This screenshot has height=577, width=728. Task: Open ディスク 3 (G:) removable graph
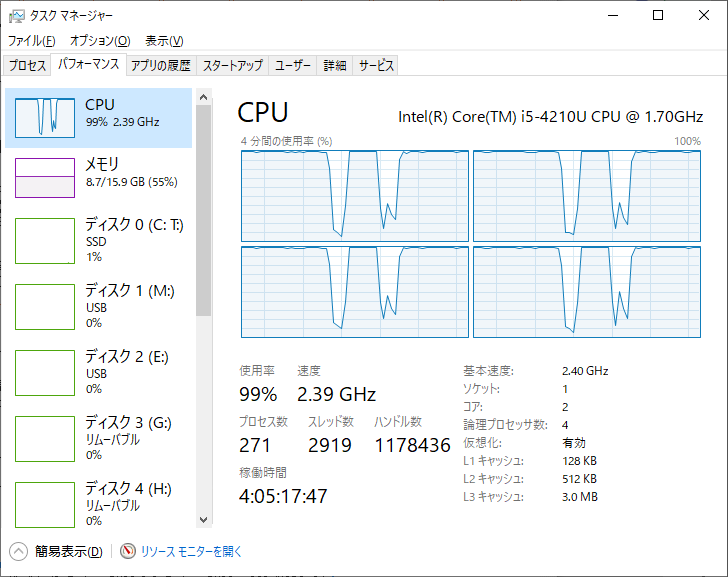tap(45, 439)
